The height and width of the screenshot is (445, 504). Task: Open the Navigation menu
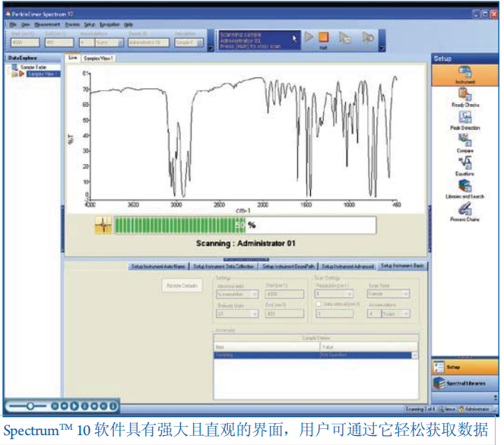click(109, 24)
